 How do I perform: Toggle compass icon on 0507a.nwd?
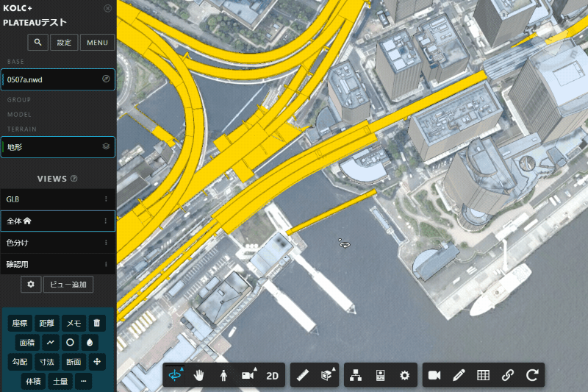coord(106,79)
